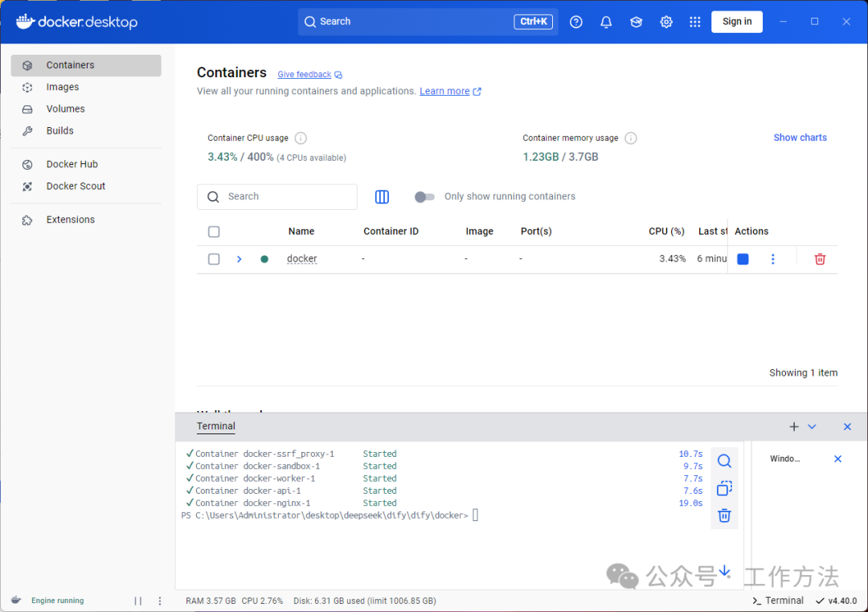Open Settings gear icon in header
This screenshot has width=868, height=612.
(666, 22)
